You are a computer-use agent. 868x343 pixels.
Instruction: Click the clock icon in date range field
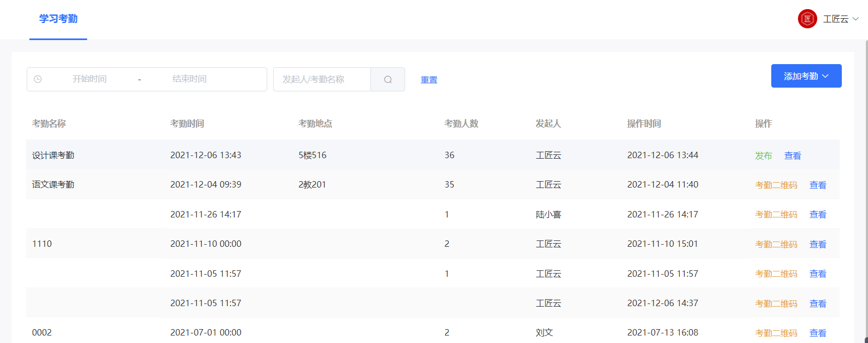click(x=38, y=79)
